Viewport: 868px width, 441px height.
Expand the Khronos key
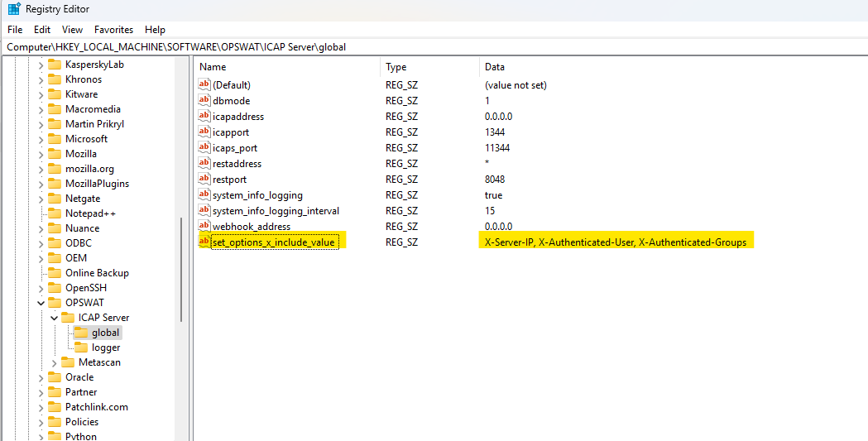click(x=41, y=79)
